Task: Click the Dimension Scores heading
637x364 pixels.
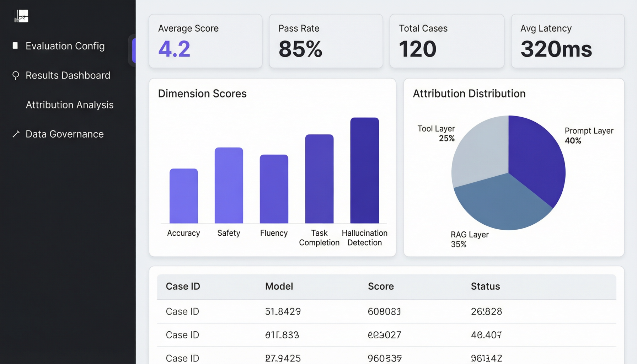Action: coord(202,93)
